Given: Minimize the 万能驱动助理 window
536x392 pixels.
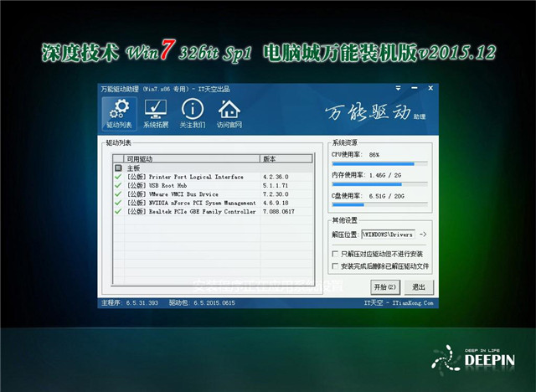Looking at the screenshot, I should [x=415, y=88].
